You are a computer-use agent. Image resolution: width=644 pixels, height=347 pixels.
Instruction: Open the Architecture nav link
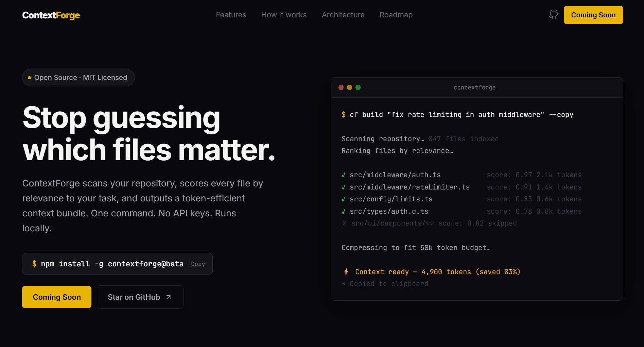click(x=343, y=15)
